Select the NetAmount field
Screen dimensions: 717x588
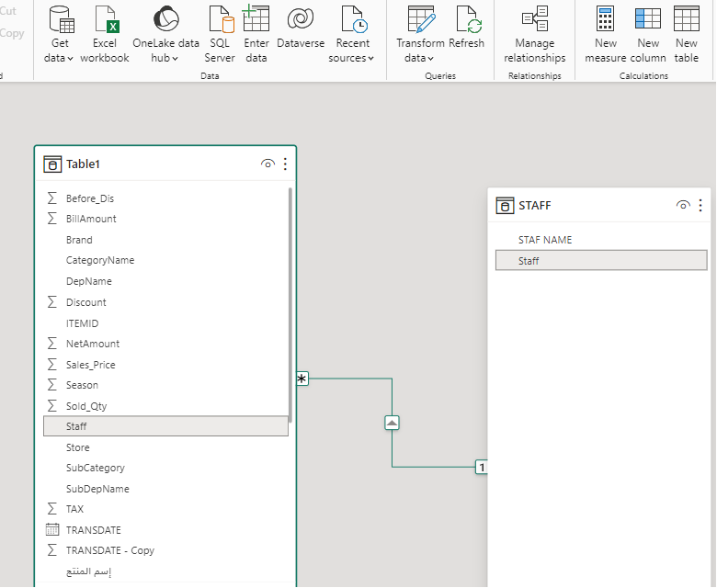[165, 344]
